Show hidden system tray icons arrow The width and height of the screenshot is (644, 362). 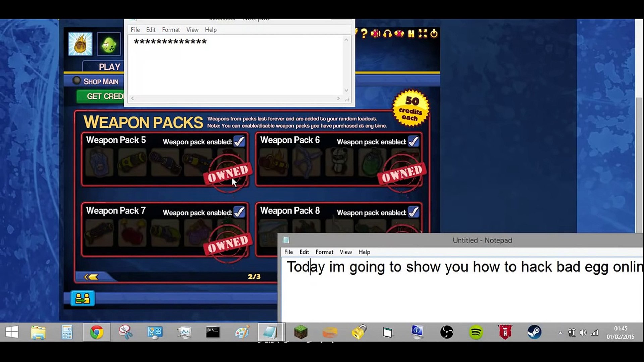tap(560, 333)
